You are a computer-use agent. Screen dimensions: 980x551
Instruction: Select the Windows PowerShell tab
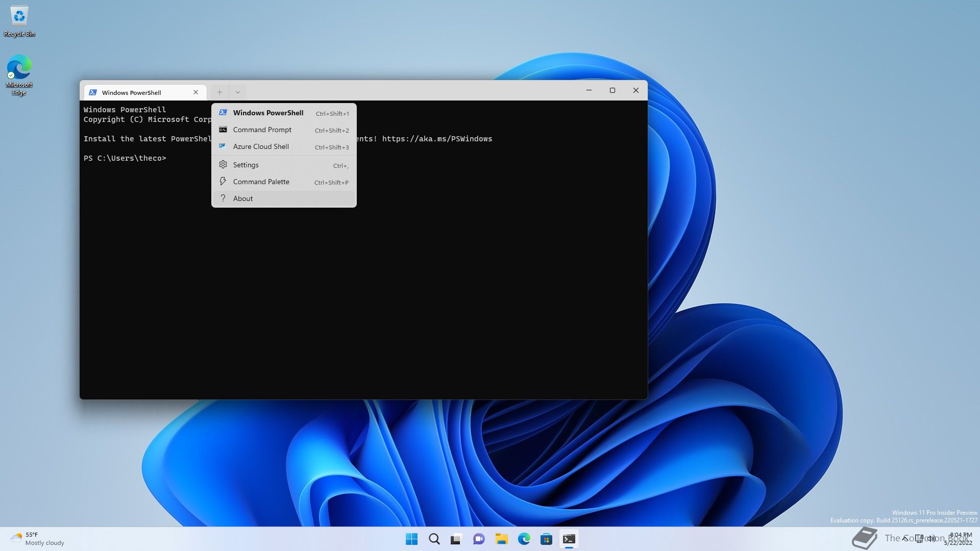point(145,92)
